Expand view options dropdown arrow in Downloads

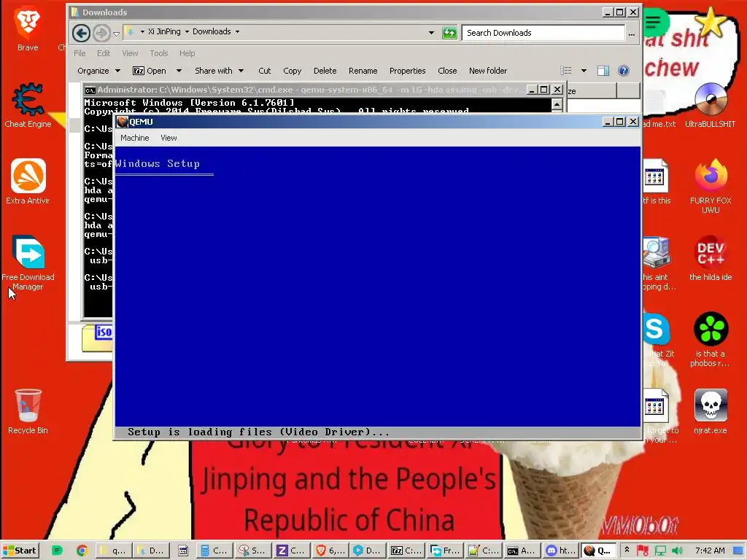(584, 71)
